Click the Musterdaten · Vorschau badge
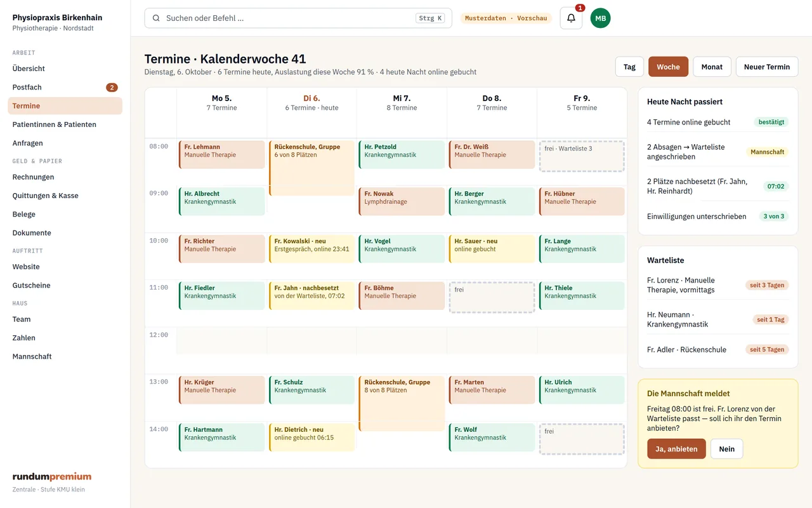The width and height of the screenshot is (812, 508). (506, 18)
